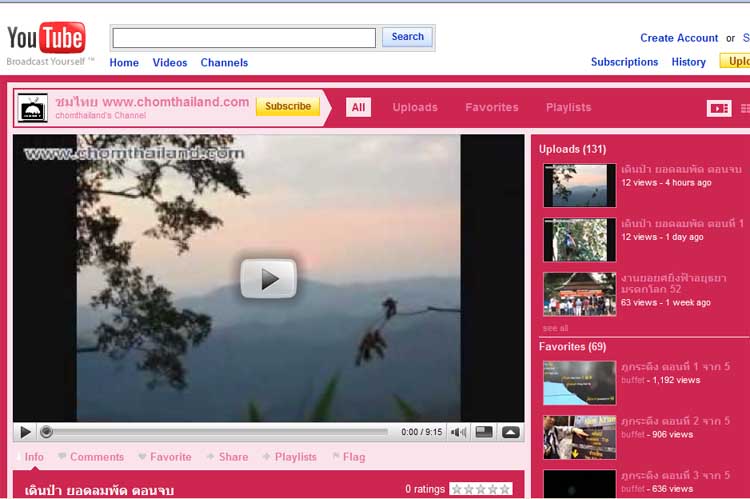Click the 'see all' link under Uploads
Viewport: 750px width, 499px height.
tap(555, 328)
